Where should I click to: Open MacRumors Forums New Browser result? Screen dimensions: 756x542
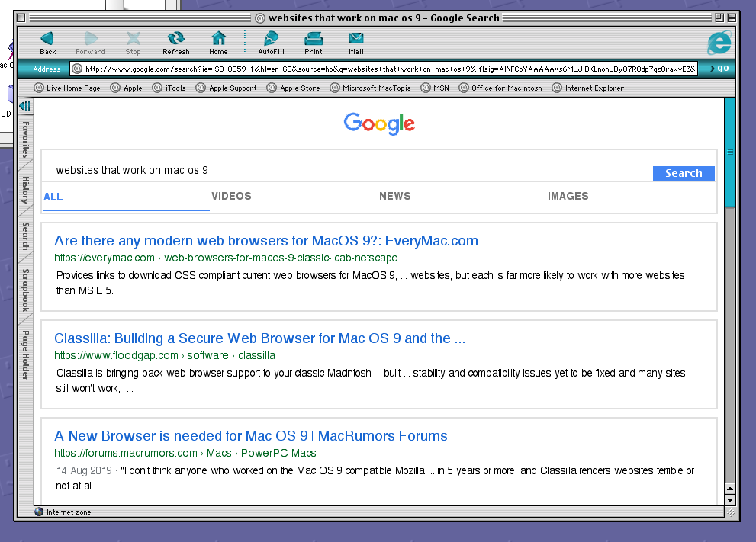pos(251,435)
